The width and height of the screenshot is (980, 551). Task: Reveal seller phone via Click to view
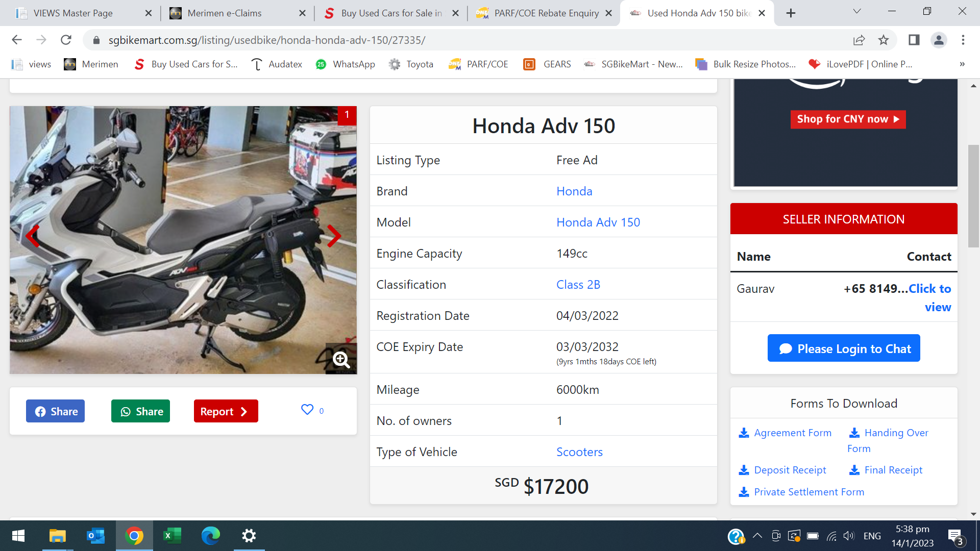point(929,289)
